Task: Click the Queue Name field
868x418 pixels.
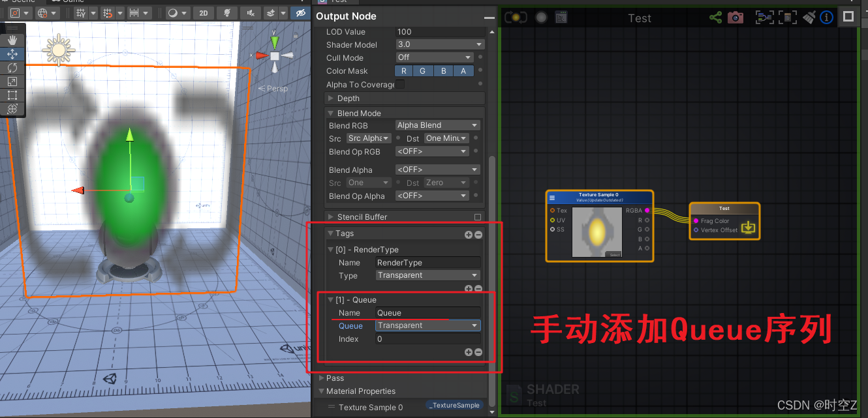Action: click(428, 313)
